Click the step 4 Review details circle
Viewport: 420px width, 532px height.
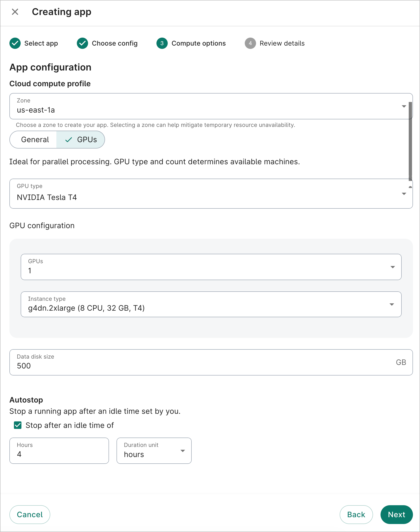250,43
